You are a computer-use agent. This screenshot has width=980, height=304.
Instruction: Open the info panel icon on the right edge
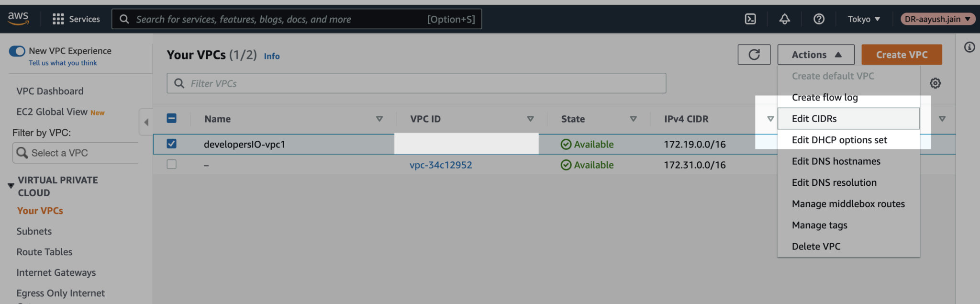pyautogui.click(x=970, y=47)
